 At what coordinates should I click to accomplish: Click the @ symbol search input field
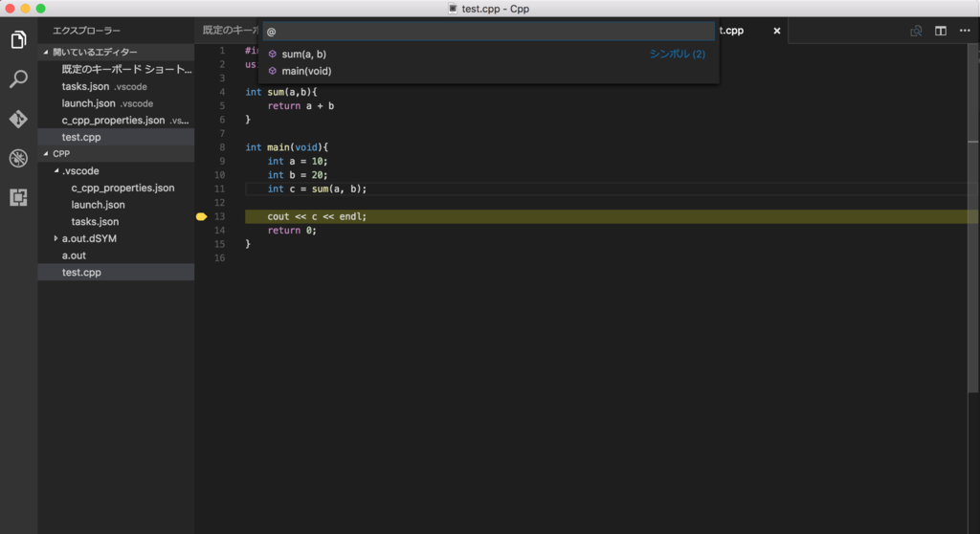[x=488, y=32]
